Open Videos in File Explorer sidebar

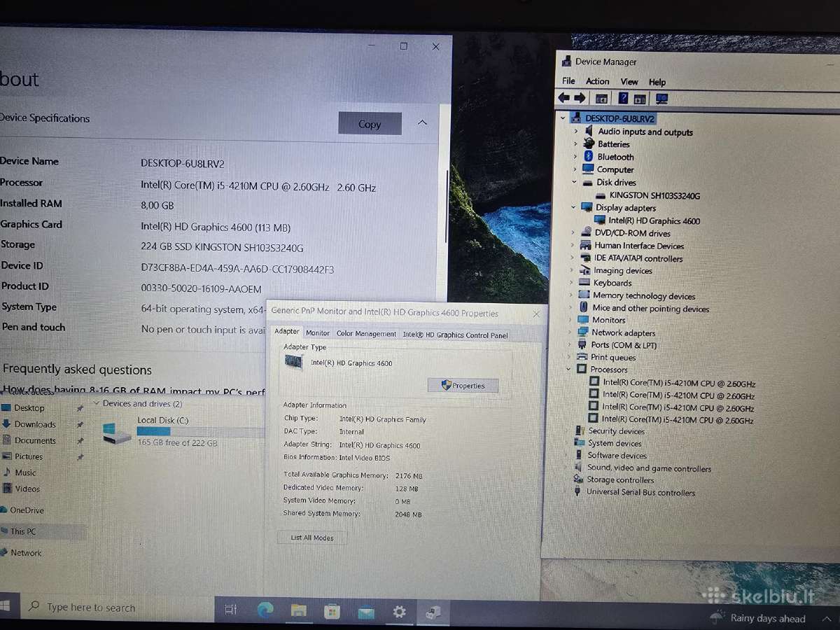27,489
